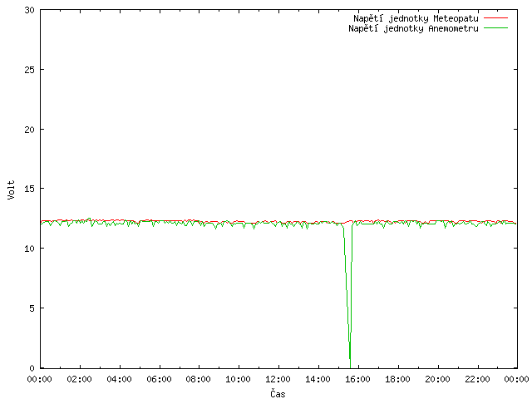Click the y-axis value 15
This screenshot has width=532, height=399.
point(30,189)
